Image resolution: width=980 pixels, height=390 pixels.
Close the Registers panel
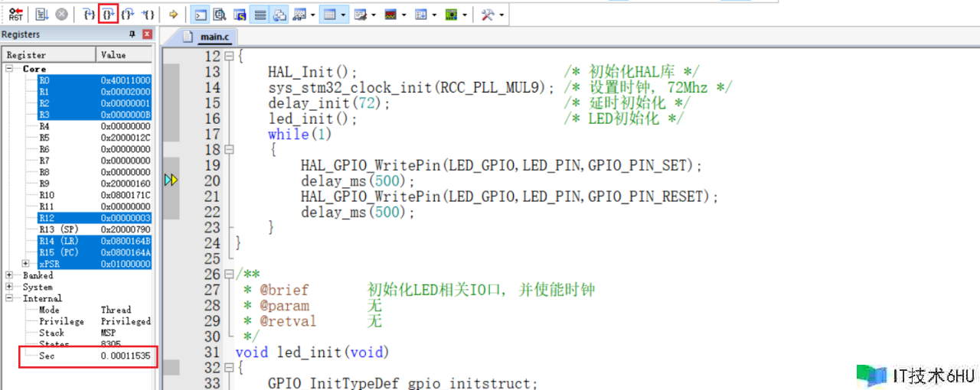point(147,34)
